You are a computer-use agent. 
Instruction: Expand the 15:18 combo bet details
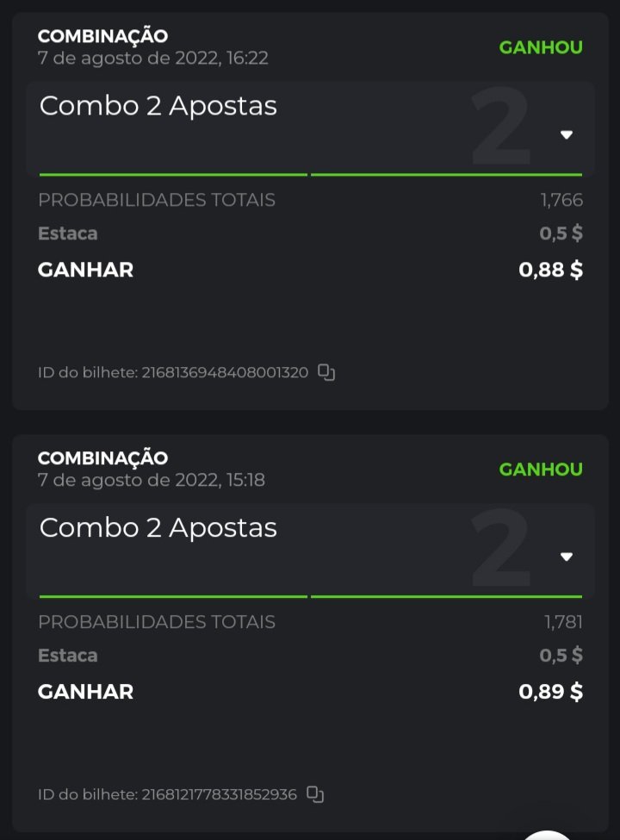click(x=567, y=557)
